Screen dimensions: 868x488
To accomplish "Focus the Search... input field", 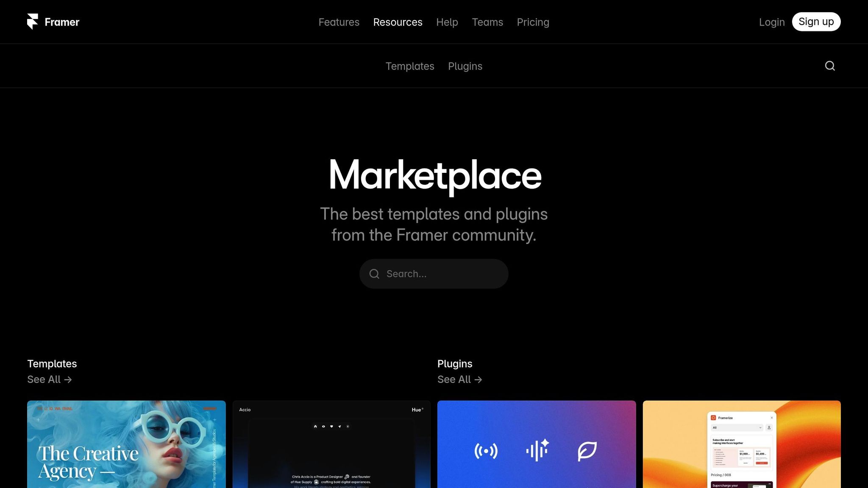I will [x=434, y=274].
